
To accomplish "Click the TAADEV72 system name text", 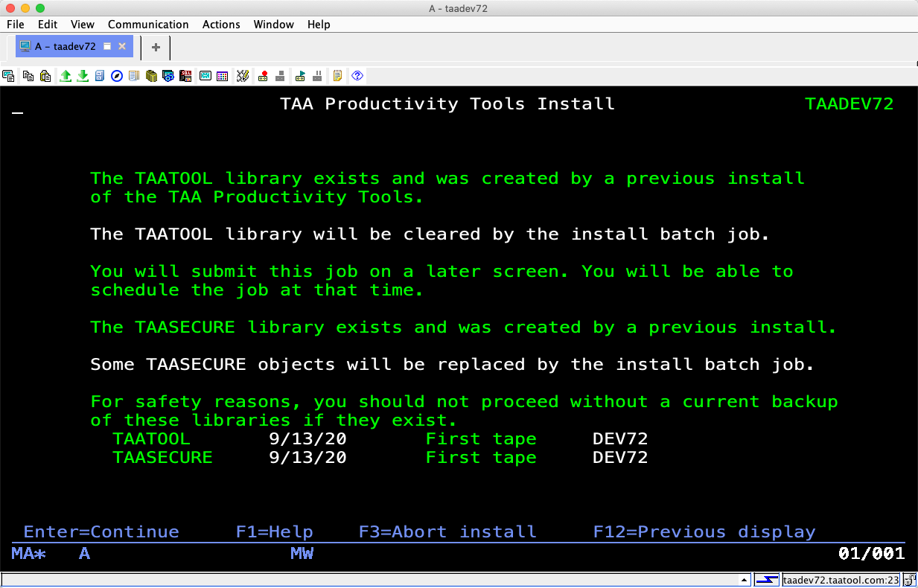I will coord(850,104).
